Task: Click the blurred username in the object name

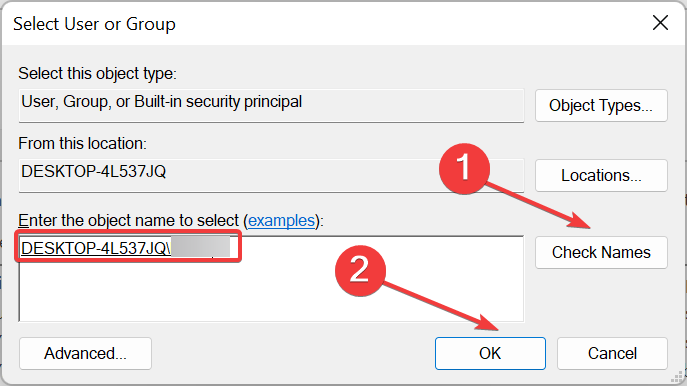Action: click(x=200, y=247)
